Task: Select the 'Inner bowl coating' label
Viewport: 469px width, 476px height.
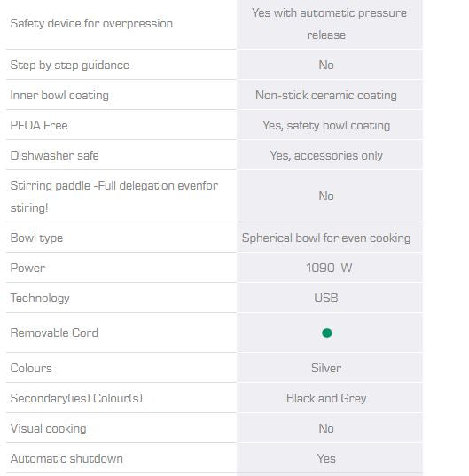Action: coord(59,96)
